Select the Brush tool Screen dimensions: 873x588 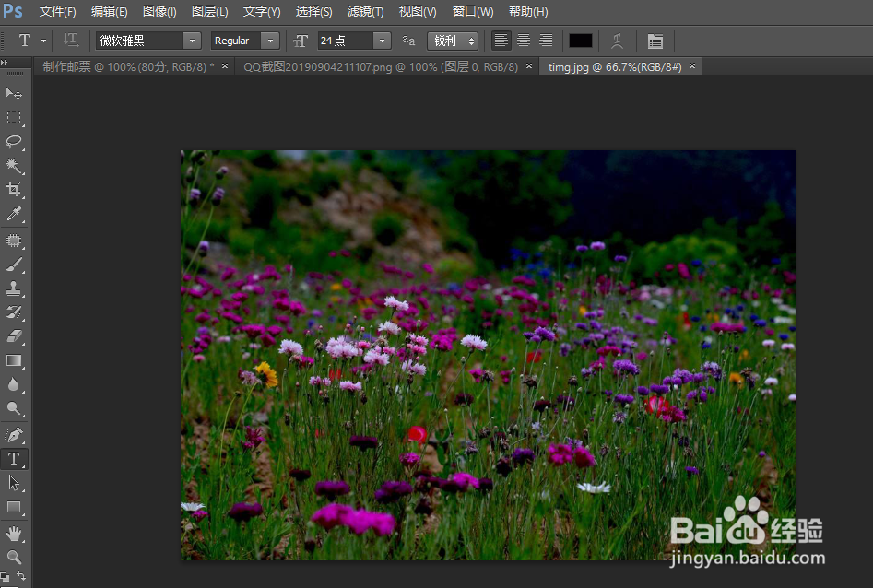coord(14,265)
